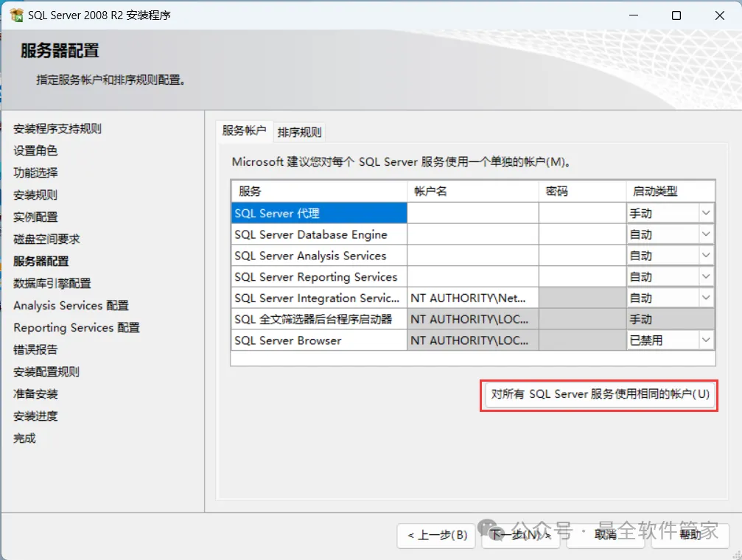Click 对所有 SQL Server 服务使用相同的帐户 button
Image resolution: width=742 pixels, height=560 pixels.
coord(600,394)
